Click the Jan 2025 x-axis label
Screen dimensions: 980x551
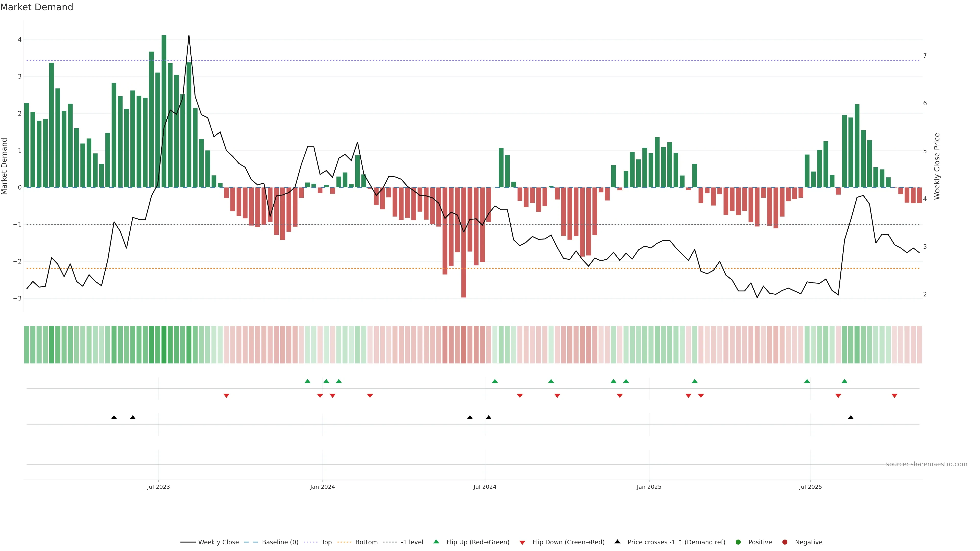click(x=649, y=487)
